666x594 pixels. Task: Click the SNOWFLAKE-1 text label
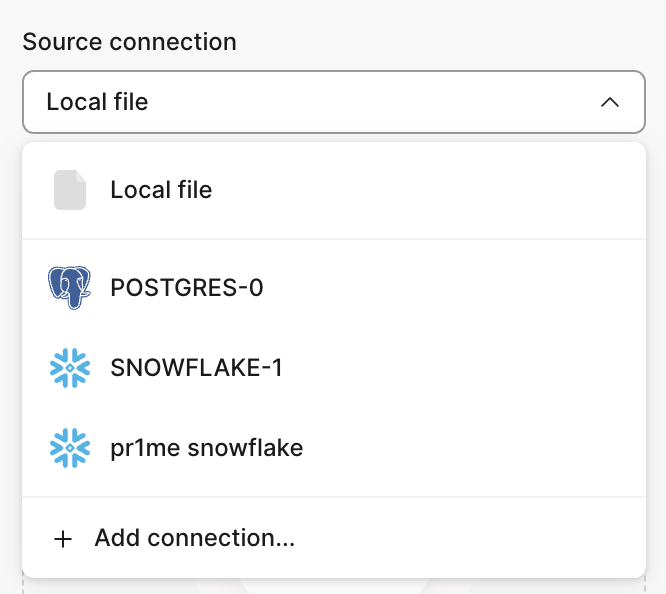[196, 368]
